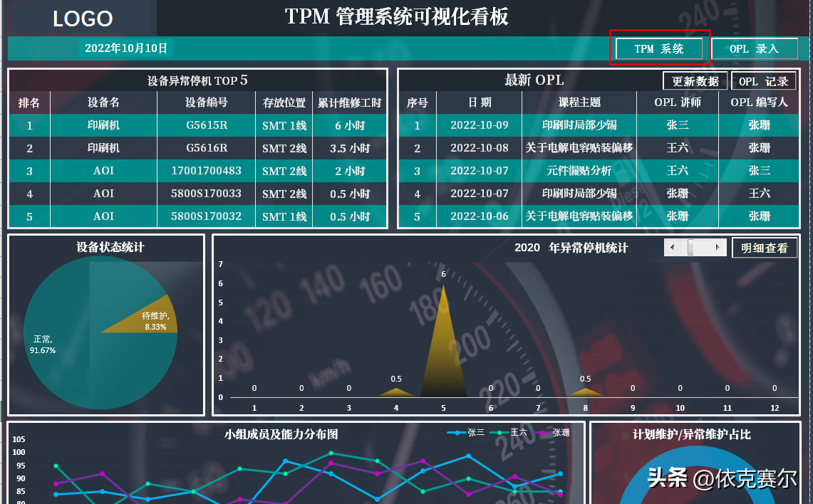Click the 张珊 legend entry

click(x=552, y=433)
